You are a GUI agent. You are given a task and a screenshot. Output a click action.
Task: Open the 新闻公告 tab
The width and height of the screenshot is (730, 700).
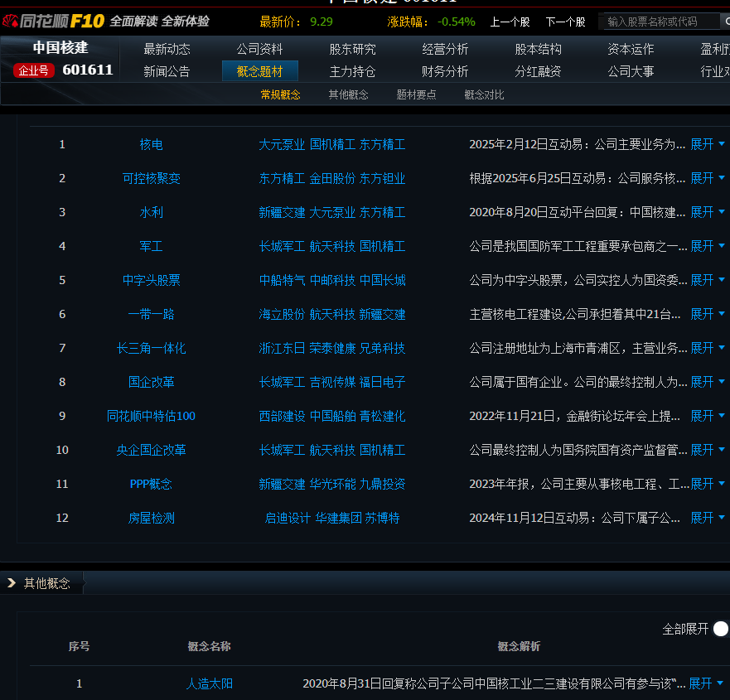click(167, 71)
